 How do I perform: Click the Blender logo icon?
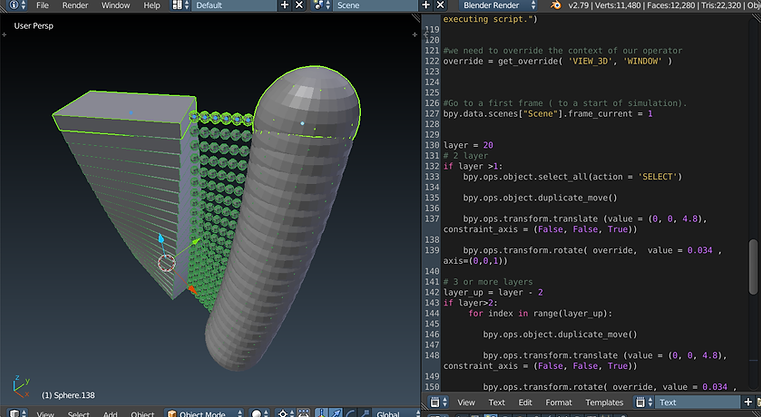[556, 5]
